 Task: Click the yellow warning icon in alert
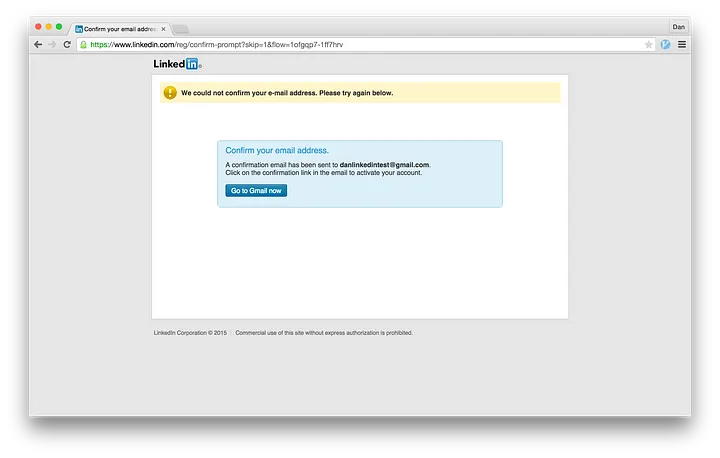pyautogui.click(x=170, y=93)
